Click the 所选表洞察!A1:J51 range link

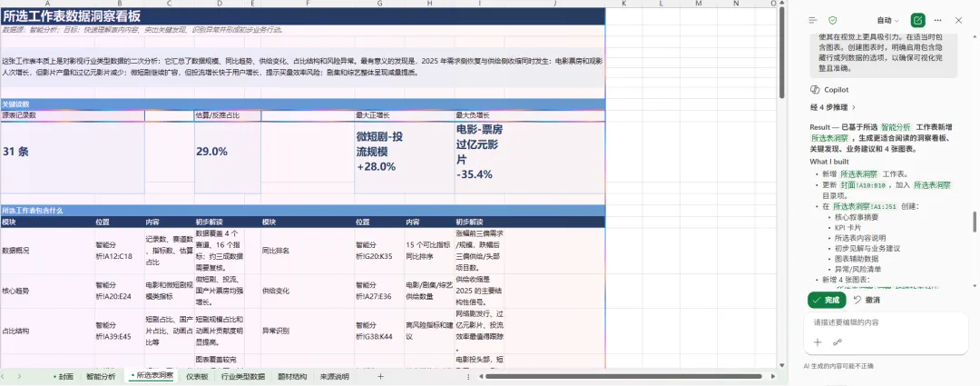[865, 206]
